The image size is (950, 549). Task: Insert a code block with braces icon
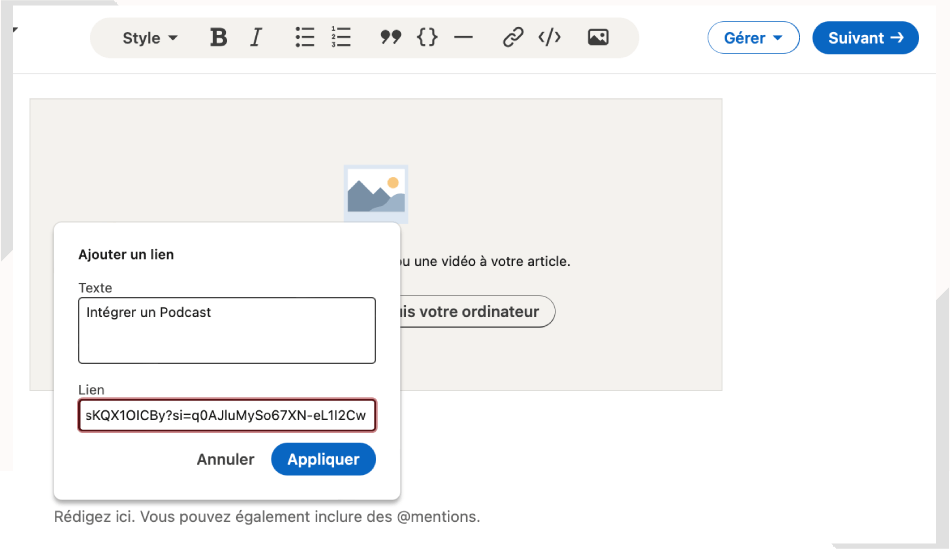[427, 38]
